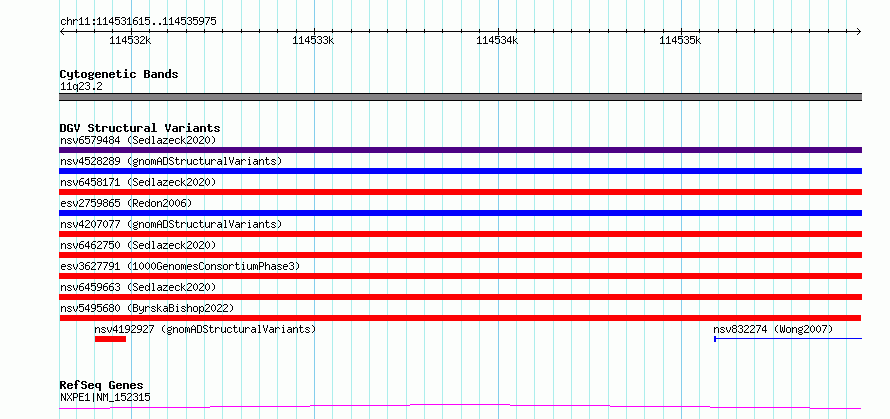Click the red nsv5495680 variant bar
This screenshot has height=419, width=890.
click(460, 318)
